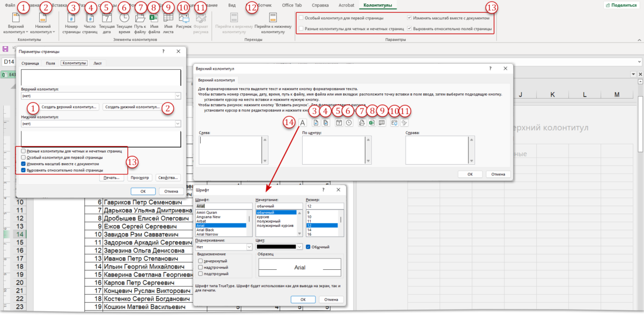Viewport: 644px width, 316px height.
Task: Enable 'зачеркнутый' checkbox in font dialog
Action: tap(201, 260)
